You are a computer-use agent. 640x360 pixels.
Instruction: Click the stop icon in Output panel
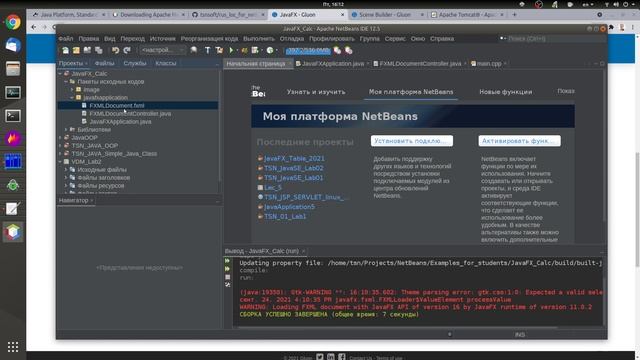tap(228, 277)
